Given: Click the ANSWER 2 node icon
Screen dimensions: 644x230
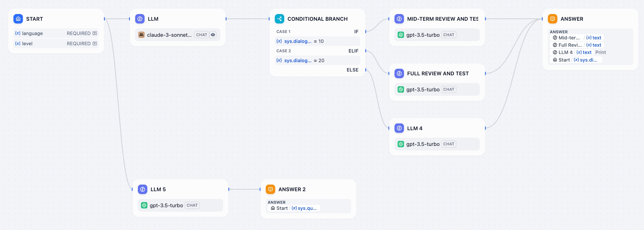Looking at the screenshot, I should pos(270,189).
